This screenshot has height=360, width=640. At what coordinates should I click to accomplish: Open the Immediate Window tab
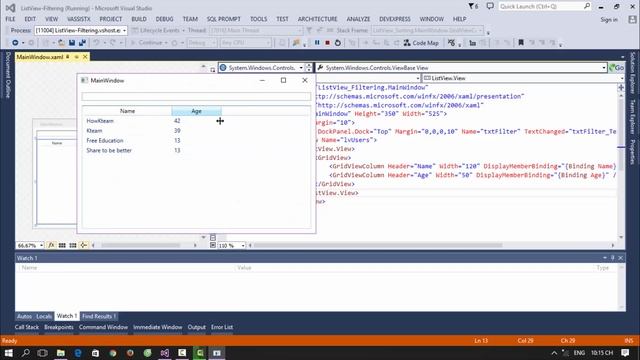pos(158,327)
